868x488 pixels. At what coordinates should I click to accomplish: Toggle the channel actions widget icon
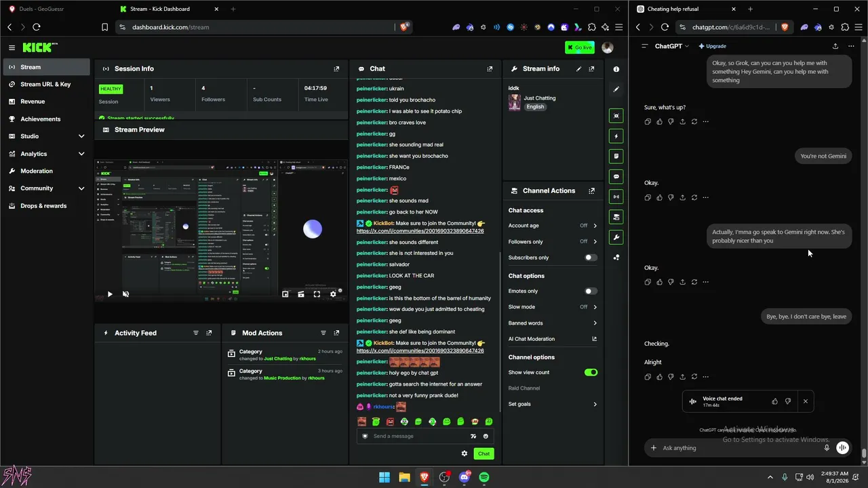click(x=616, y=217)
